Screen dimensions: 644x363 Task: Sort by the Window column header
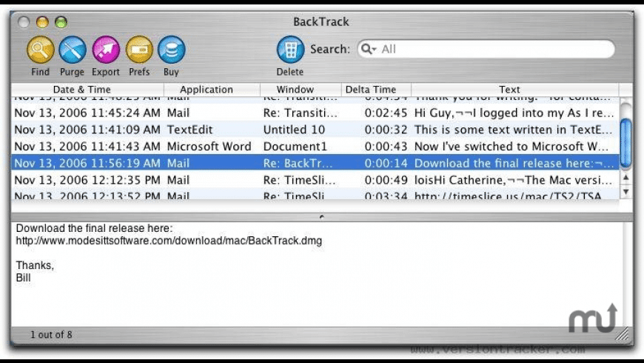pos(301,89)
